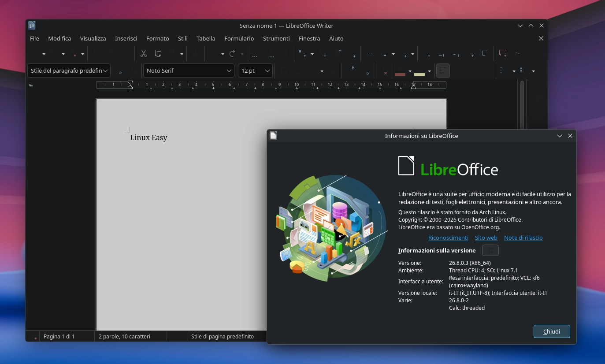Open the Modifica menu
The image size is (605, 364).
tap(59, 38)
